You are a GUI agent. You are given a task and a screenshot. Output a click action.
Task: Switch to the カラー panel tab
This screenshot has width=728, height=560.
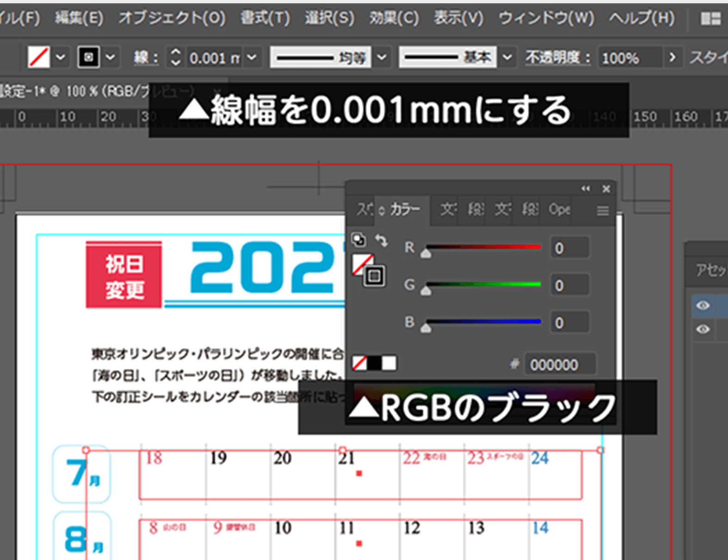[404, 210]
